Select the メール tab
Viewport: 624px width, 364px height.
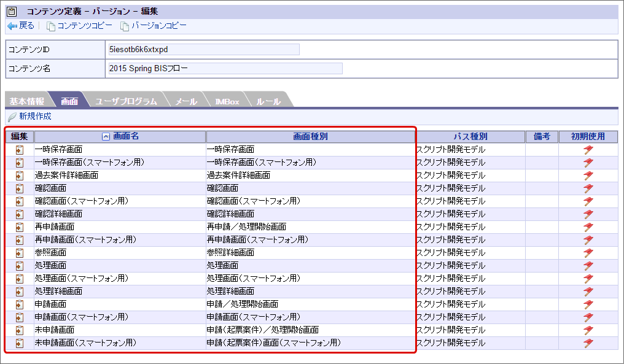(x=186, y=101)
